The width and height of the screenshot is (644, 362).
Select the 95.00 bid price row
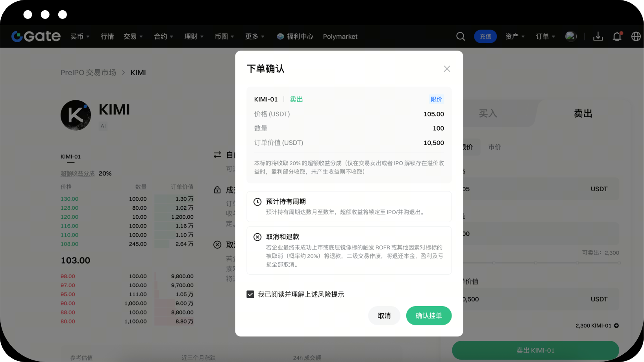coord(127,295)
